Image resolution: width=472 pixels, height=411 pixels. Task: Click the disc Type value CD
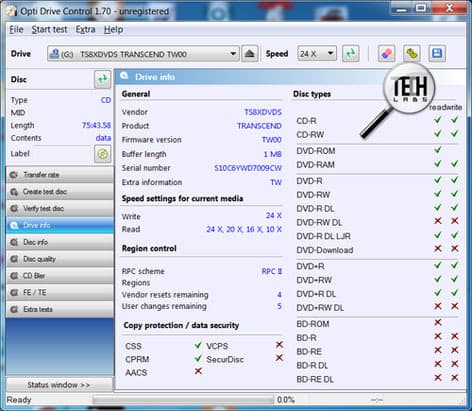point(106,100)
